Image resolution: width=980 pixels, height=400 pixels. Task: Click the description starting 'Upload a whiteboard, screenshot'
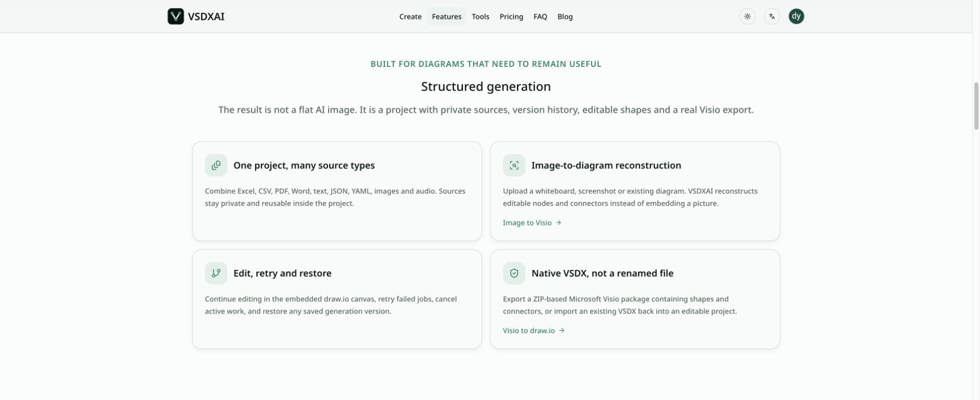tap(630, 197)
